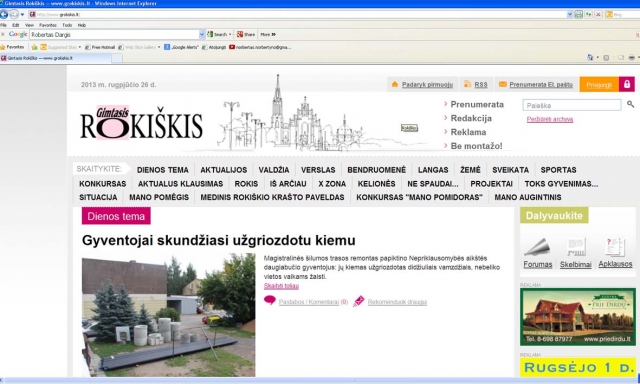Stop loading with the red X
640x384 pixels.
598,14
